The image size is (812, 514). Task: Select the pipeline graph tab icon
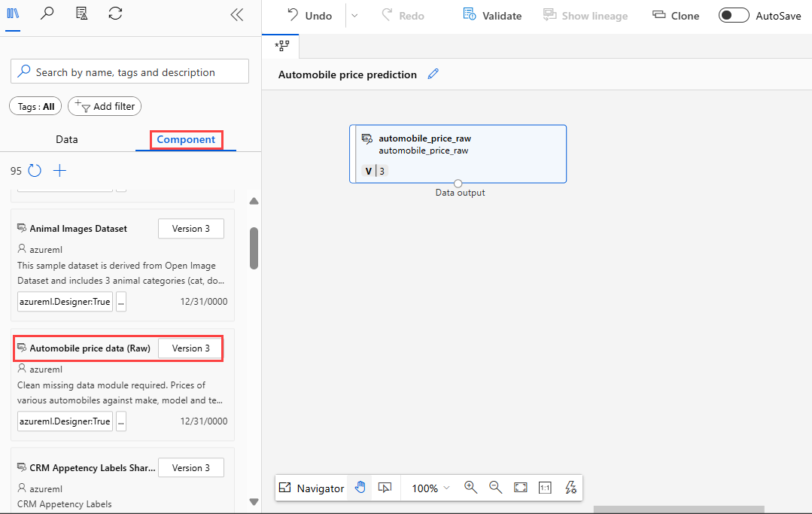(x=281, y=46)
